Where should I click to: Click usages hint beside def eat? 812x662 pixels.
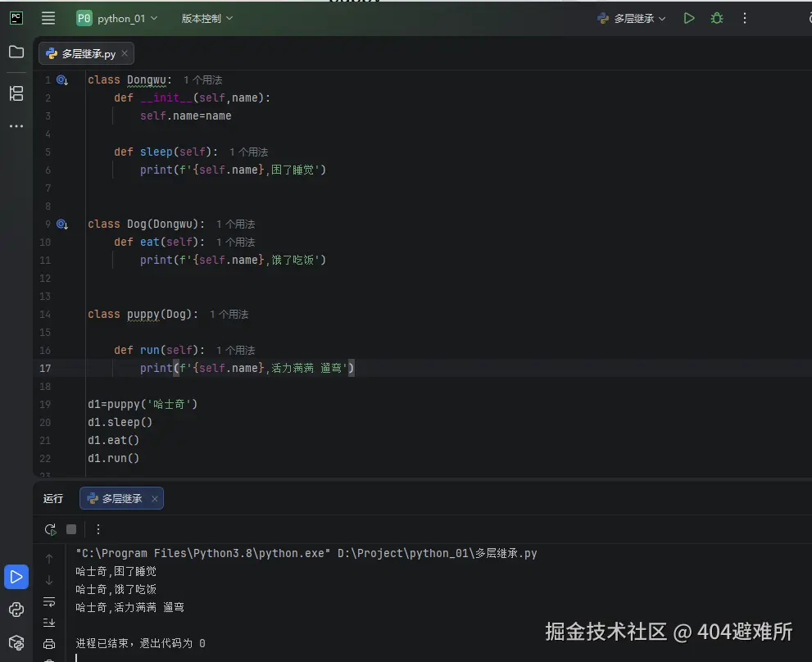click(236, 242)
